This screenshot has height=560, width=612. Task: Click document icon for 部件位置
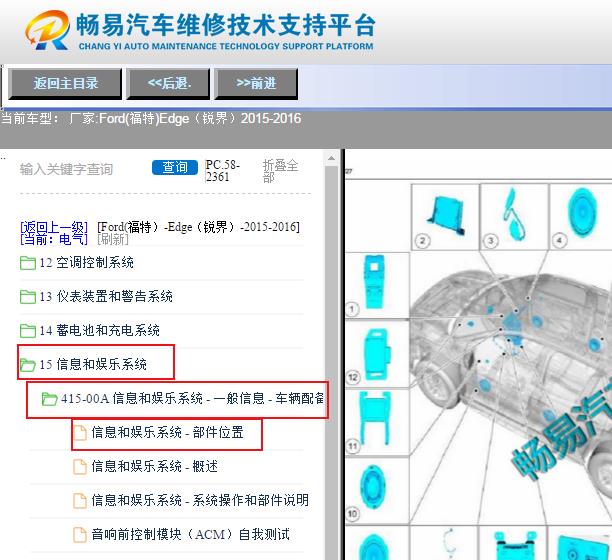(x=80, y=433)
